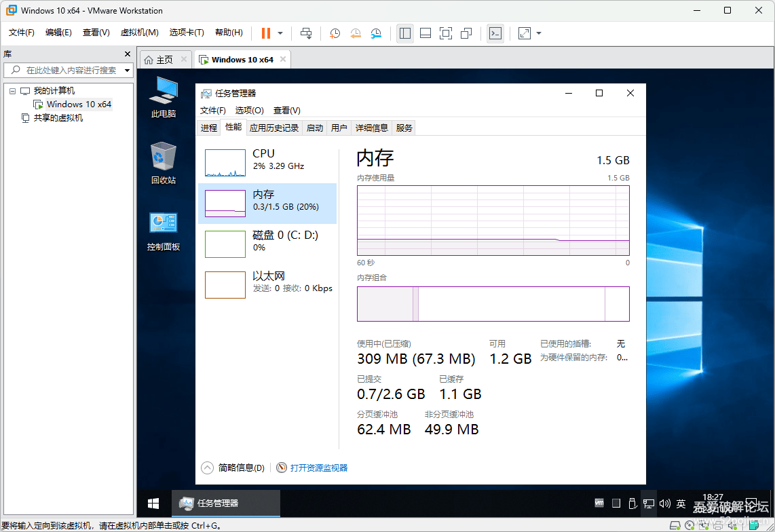This screenshot has width=775, height=532.
Task: Open the Windows Start button in guest
Action: tap(153, 503)
